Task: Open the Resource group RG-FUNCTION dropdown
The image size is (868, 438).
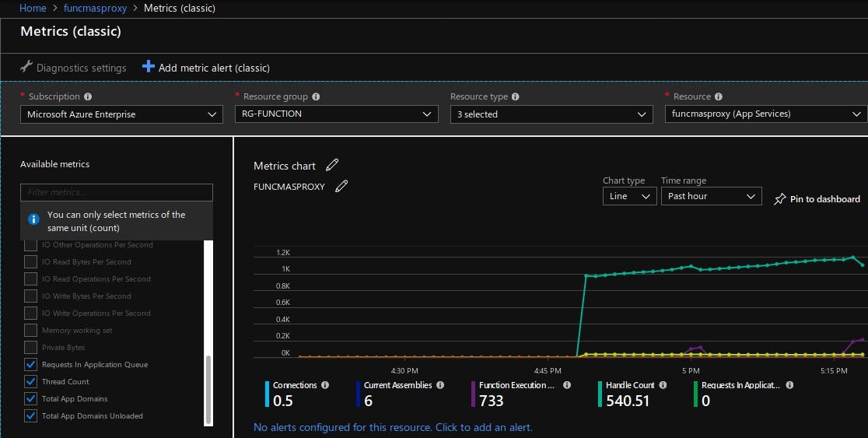Action: 337,114
